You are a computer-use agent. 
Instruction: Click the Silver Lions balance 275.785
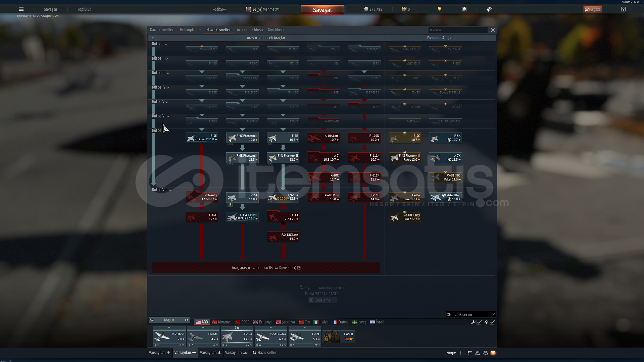click(373, 9)
